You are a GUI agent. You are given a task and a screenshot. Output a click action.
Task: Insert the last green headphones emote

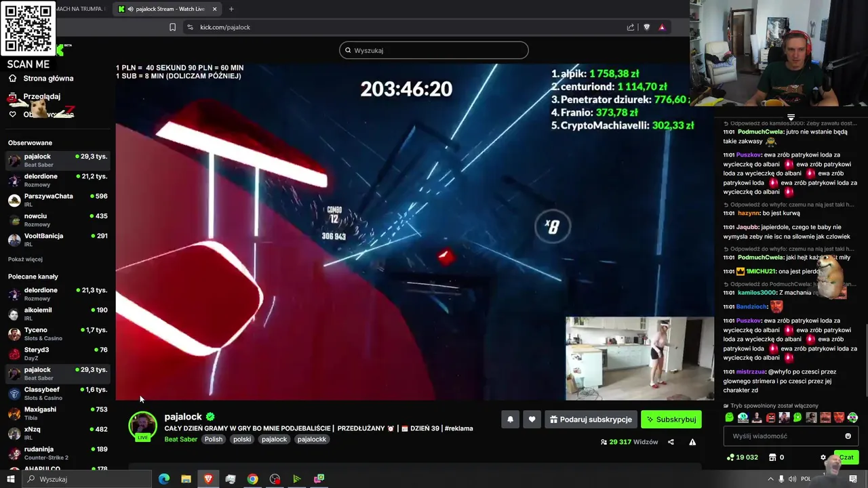[x=852, y=418]
